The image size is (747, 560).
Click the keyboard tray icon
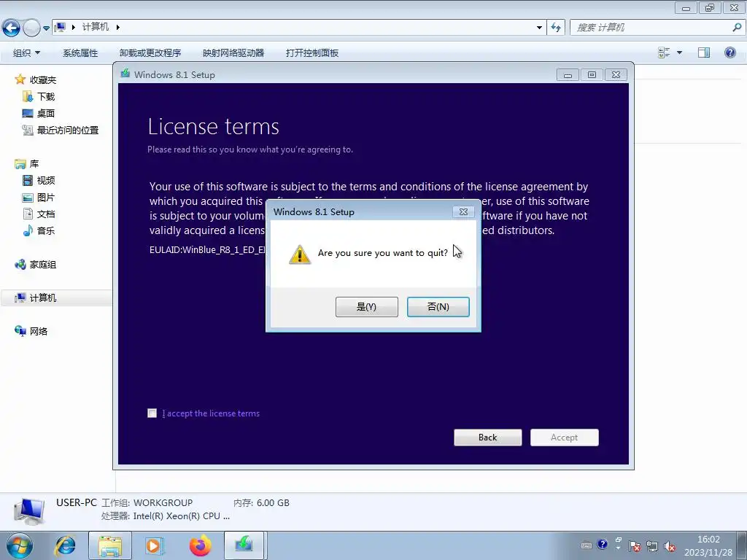pyautogui.click(x=587, y=545)
